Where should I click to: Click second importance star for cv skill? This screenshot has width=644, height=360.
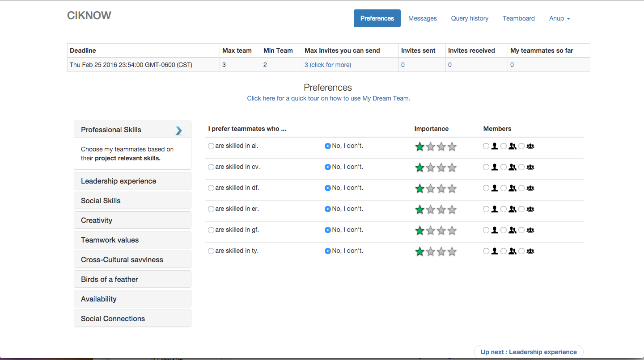tap(431, 167)
